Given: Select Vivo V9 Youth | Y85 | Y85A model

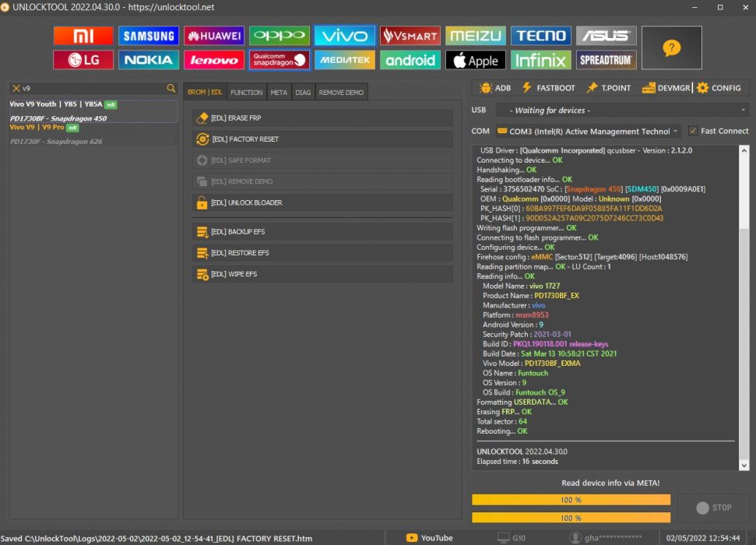Looking at the screenshot, I should click(x=93, y=111).
